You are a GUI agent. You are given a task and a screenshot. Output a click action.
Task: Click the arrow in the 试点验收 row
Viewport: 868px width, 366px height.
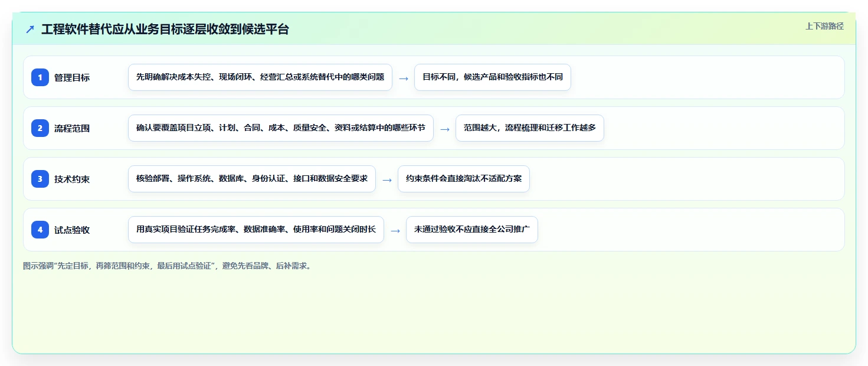click(x=395, y=230)
